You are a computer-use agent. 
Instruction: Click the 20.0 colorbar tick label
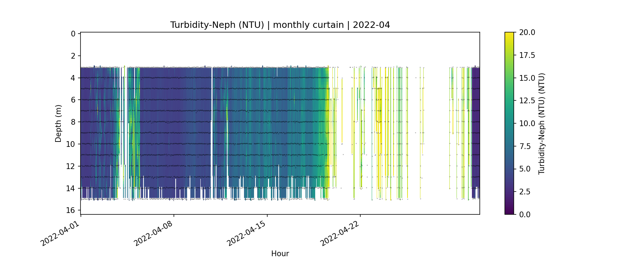(527, 33)
